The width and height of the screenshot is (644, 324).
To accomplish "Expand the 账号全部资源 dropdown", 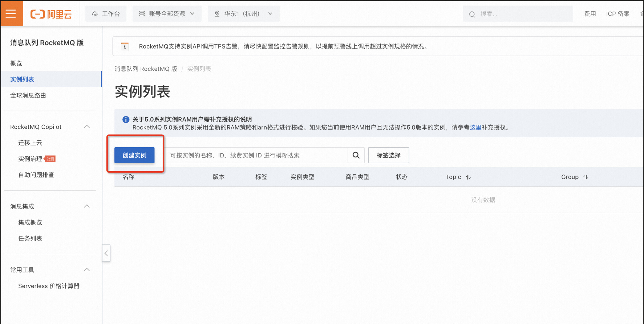I will click(x=167, y=14).
